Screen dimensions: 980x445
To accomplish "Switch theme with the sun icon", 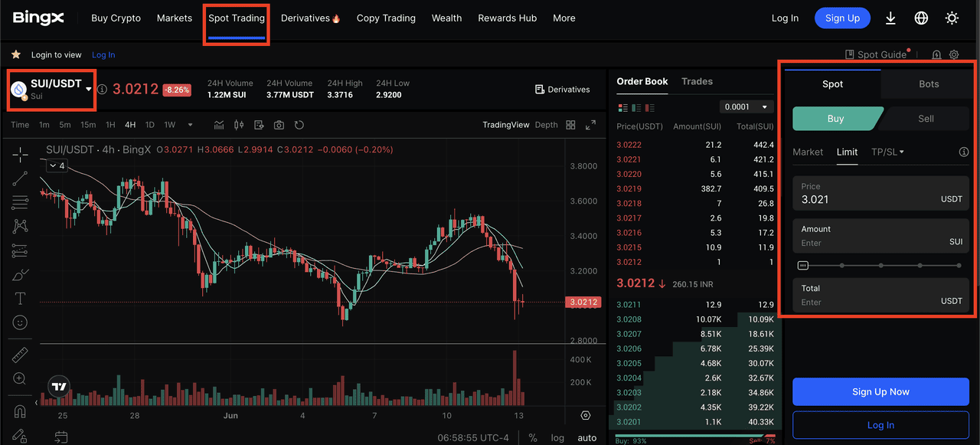I will pos(952,18).
